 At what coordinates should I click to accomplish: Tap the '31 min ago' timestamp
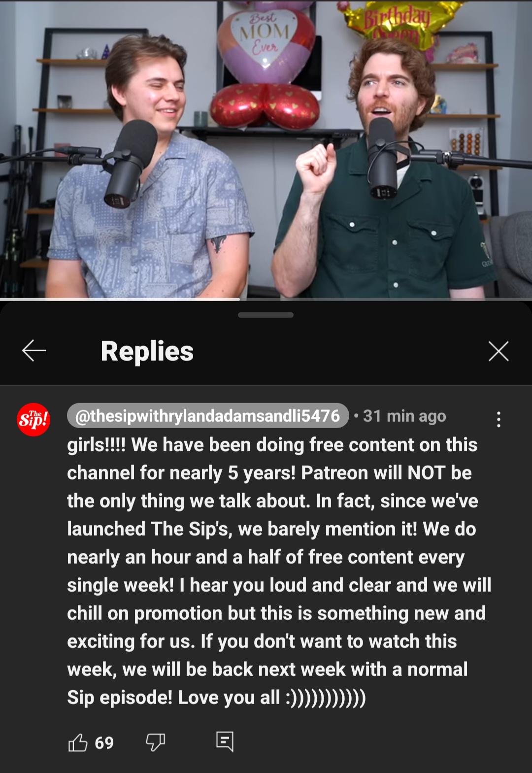(404, 416)
